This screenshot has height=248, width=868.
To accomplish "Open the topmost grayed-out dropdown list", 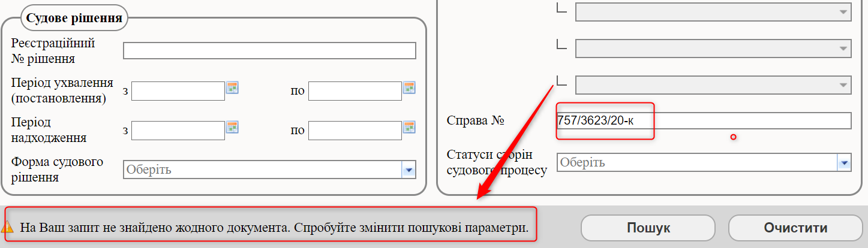I will 713,11.
